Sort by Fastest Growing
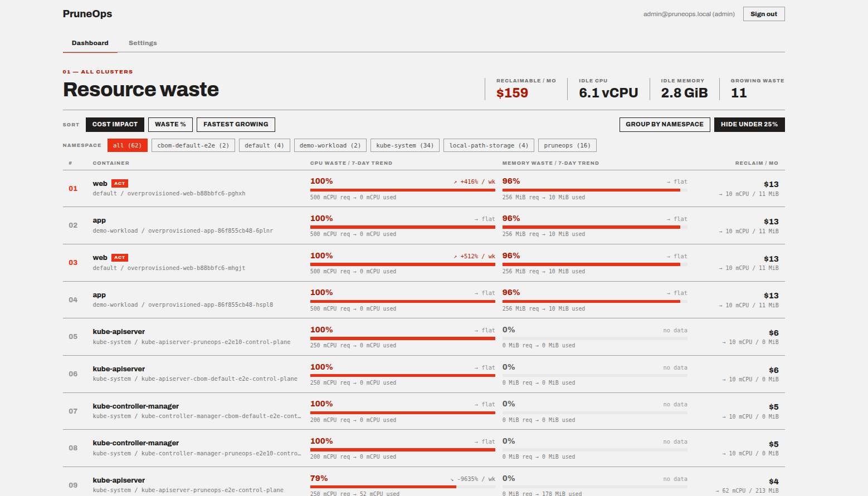The height and width of the screenshot is (496, 868). click(236, 124)
